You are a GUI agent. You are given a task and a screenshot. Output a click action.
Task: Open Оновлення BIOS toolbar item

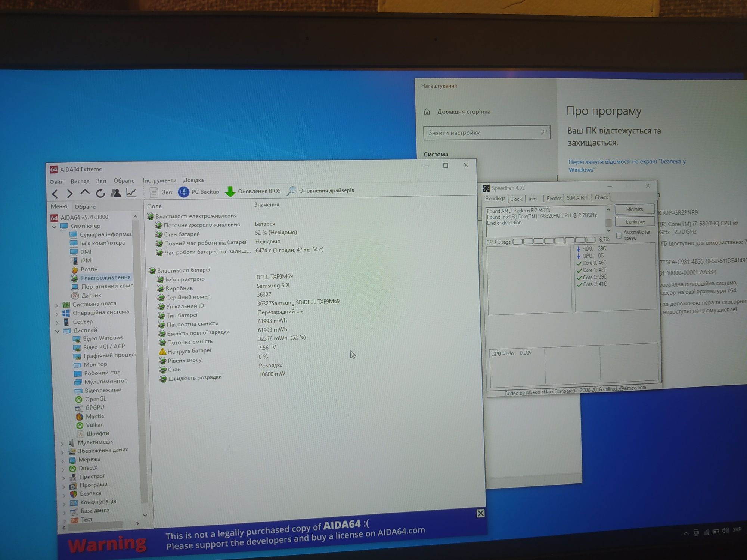pos(253,191)
